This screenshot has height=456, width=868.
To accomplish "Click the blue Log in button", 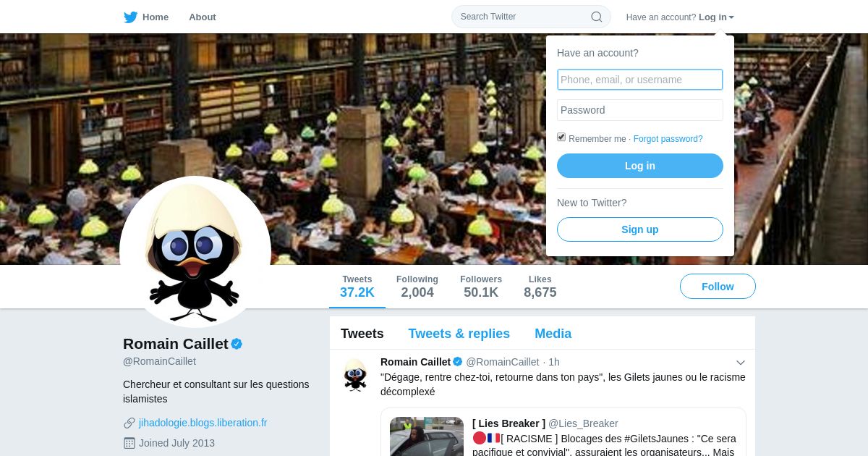I will click(x=640, y=166).
